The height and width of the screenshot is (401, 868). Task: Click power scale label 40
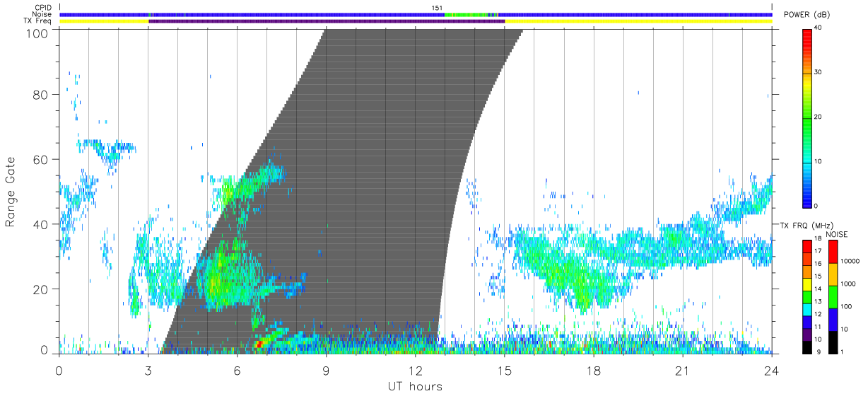(816, 28)
